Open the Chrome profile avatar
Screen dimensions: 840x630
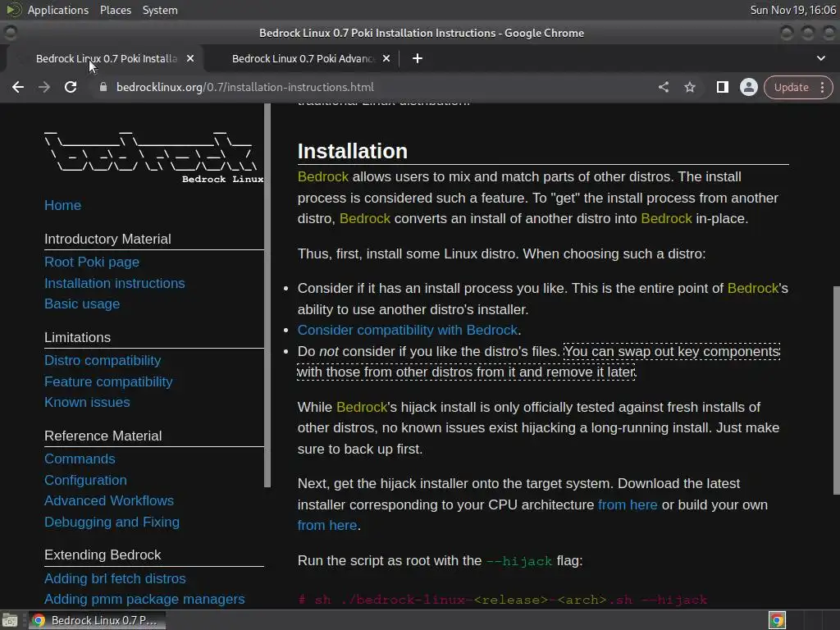click(748, 87)
